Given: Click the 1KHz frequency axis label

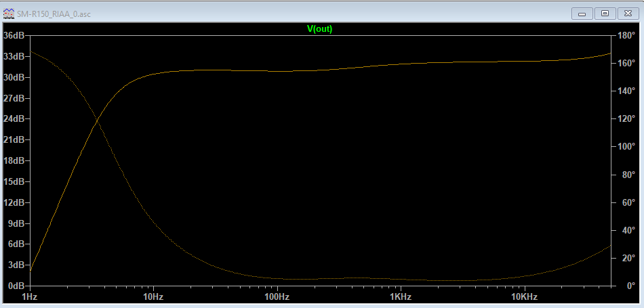Looking at the screenshot, I should click(x=401, y=297).
